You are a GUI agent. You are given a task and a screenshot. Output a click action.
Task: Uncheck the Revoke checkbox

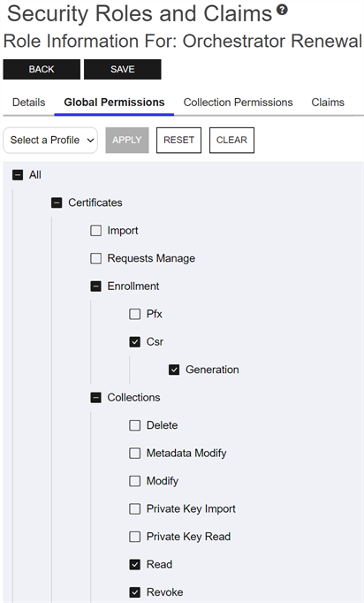point(135,592)
